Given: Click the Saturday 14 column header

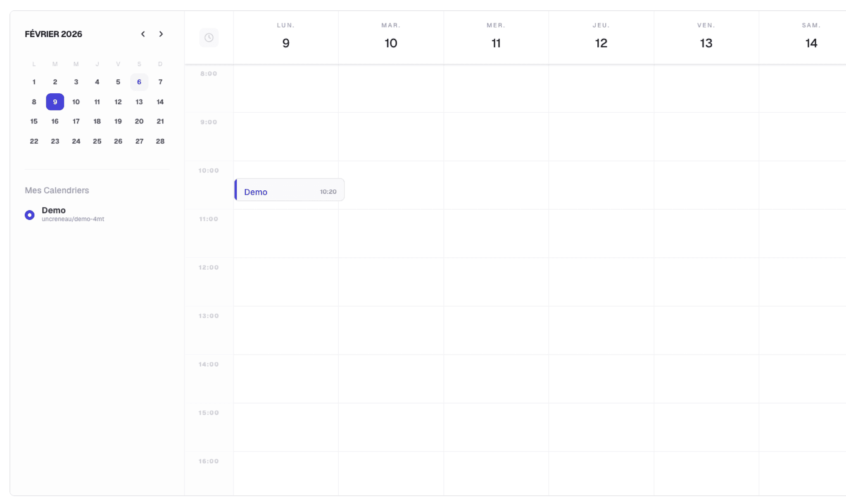Looking at the screenshot, I should pyautogui.click(x=811, y=38).
